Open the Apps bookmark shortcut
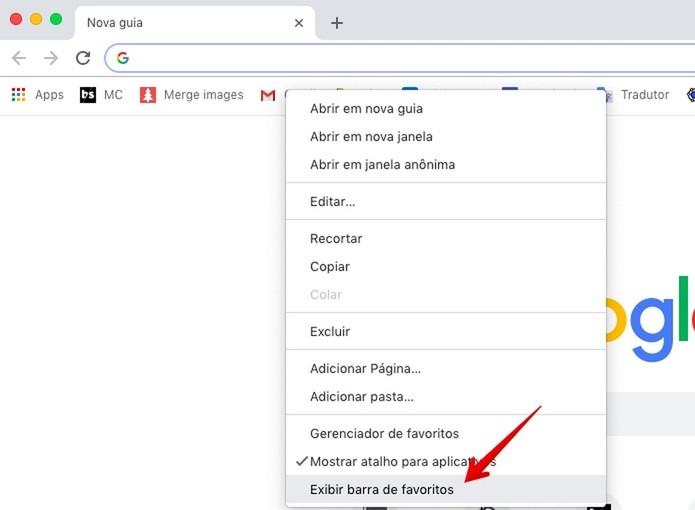Screen dimensions: 695x510 (x=37, y=95)
